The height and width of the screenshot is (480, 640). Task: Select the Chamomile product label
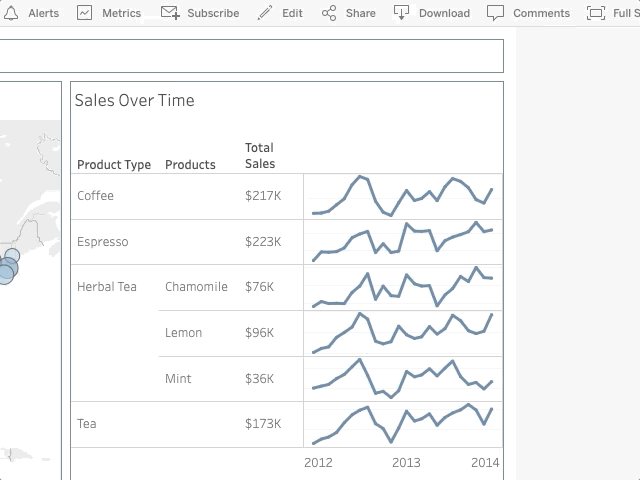[x=196, y=287]
